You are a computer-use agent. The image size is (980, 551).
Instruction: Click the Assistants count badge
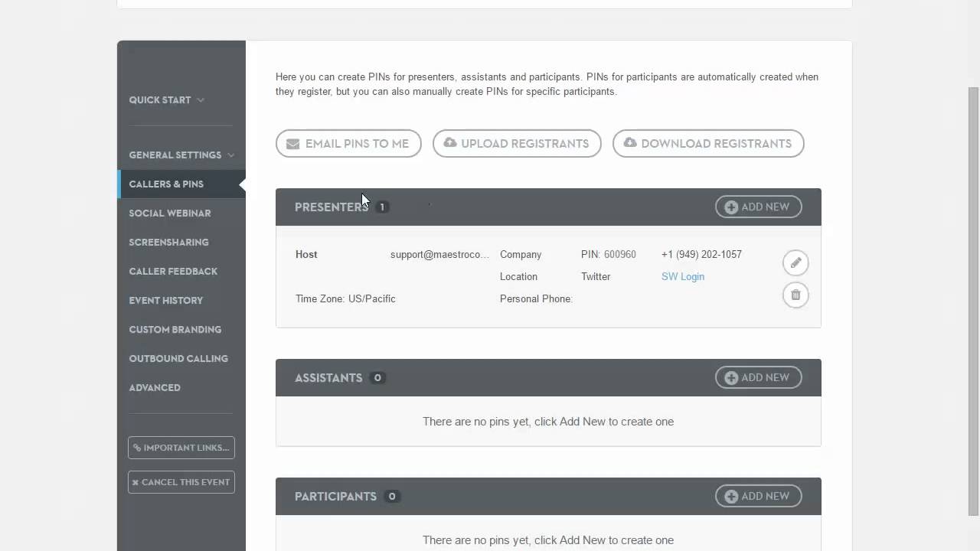click(377, 377)
